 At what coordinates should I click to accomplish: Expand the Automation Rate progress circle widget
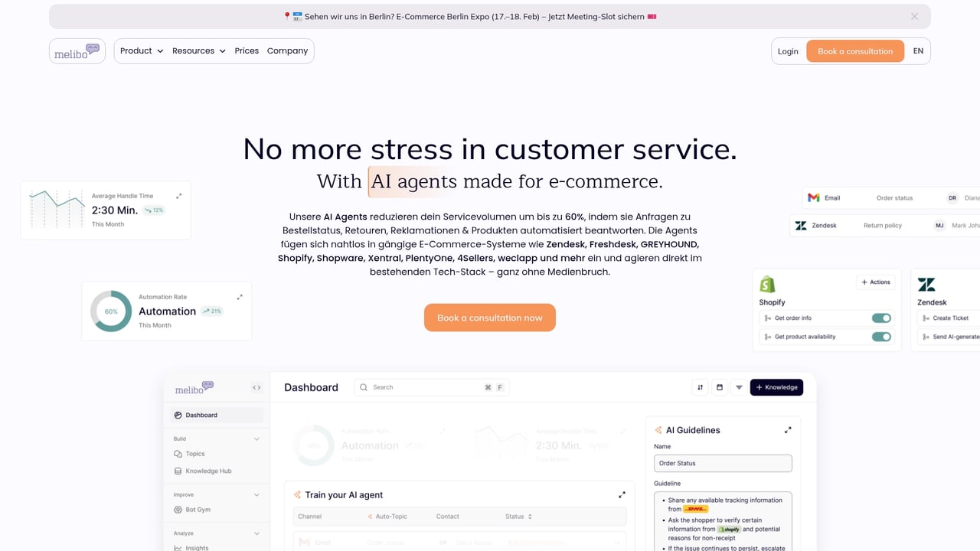pyautogui.click(x=240, y=296)
